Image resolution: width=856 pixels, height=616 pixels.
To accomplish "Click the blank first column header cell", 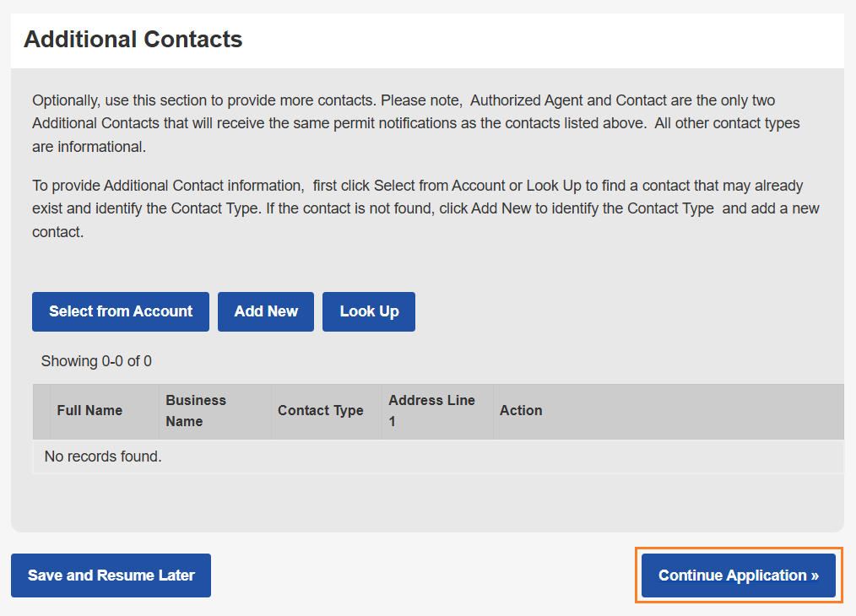I will click(41, 411).
